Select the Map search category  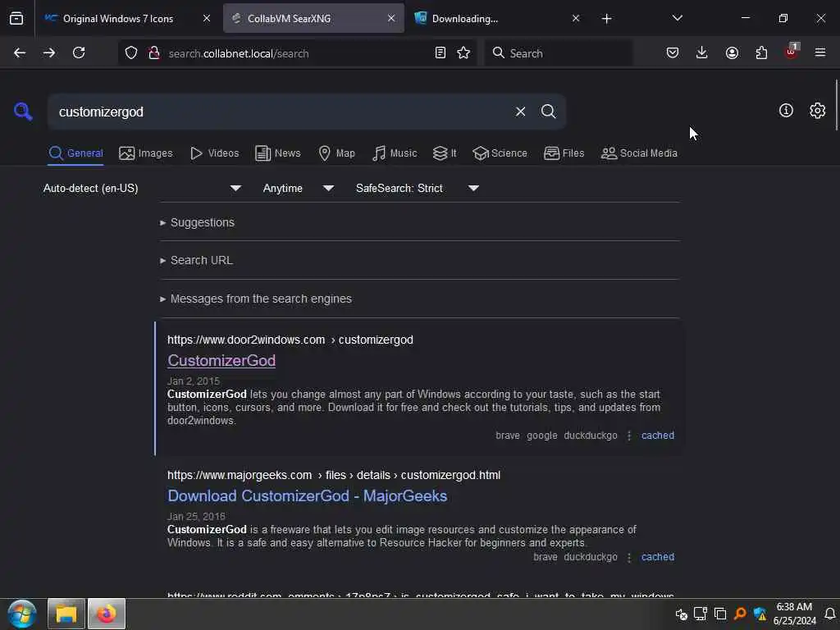pos(336,153)
